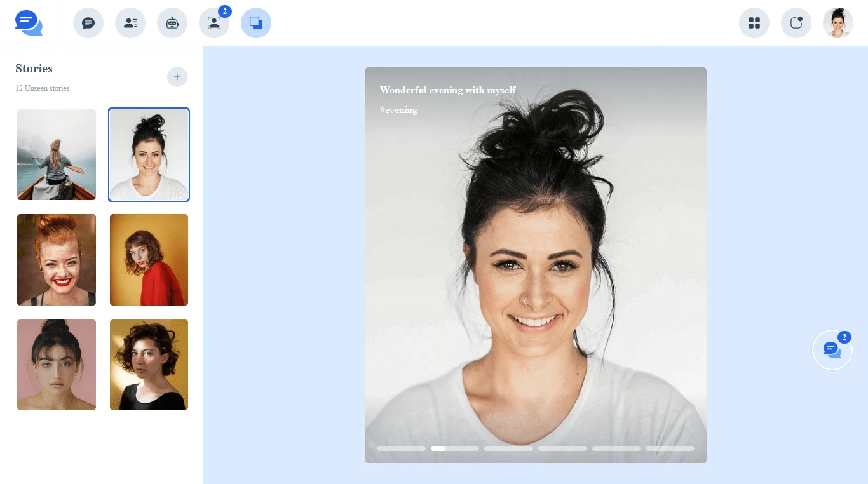This screenshot has height=484, width=868.
Task: Jump to sixth story progress segment
Action: click(670, 448)
